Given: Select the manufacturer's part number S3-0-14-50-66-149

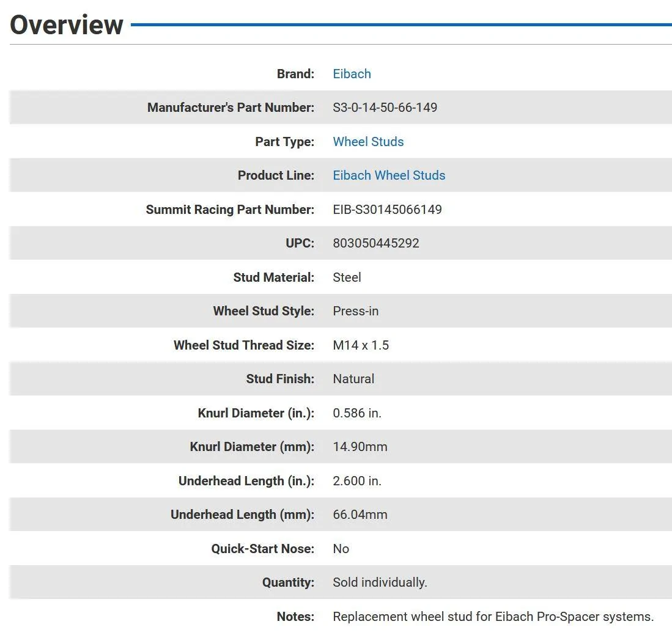Looking at the screenshot, I should [385, 107].
